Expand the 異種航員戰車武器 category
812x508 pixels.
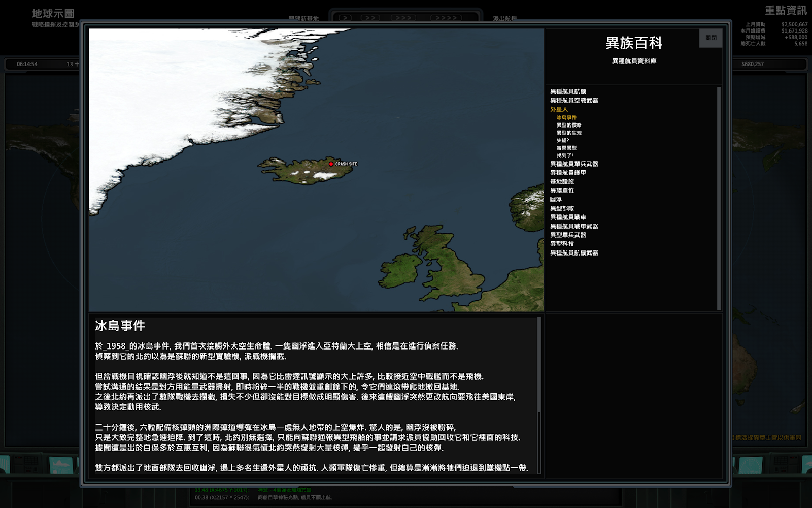(x=574, y=226)
